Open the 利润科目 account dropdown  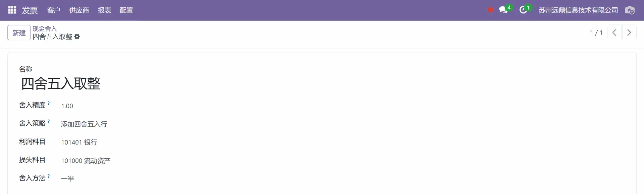(x=79, y=142)
